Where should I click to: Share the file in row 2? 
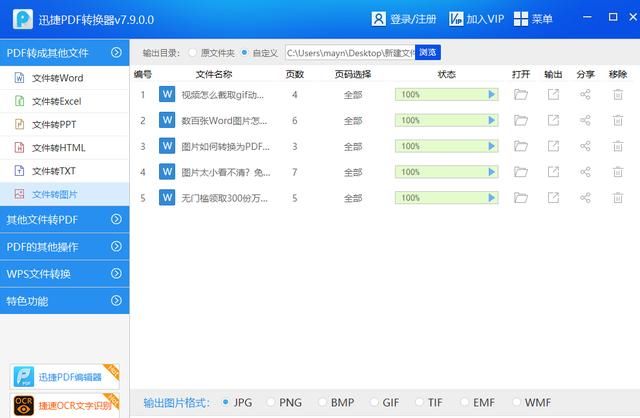tap(585, 120)
